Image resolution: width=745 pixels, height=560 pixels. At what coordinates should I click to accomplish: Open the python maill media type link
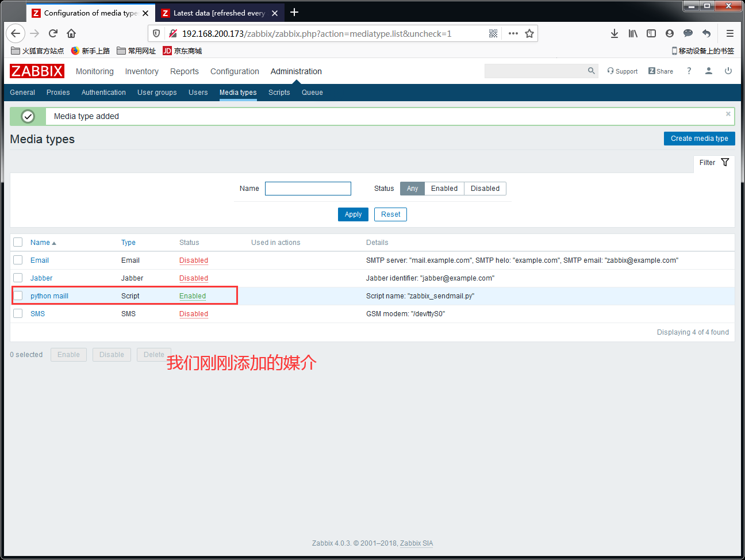pyautogui.click(x=49, y=296)
